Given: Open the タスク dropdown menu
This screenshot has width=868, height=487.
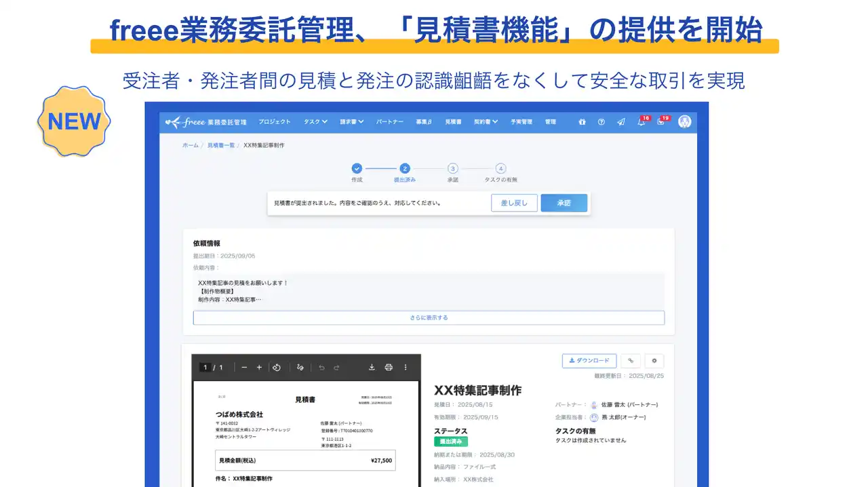Looking at the screenshot, I should pos(314,122).
